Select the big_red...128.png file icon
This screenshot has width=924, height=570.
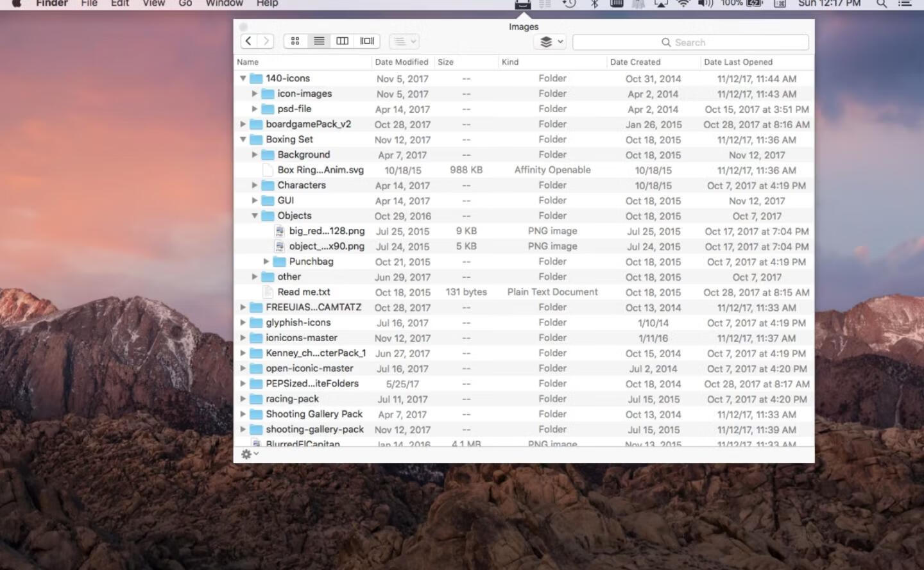[x=279, y=231]
